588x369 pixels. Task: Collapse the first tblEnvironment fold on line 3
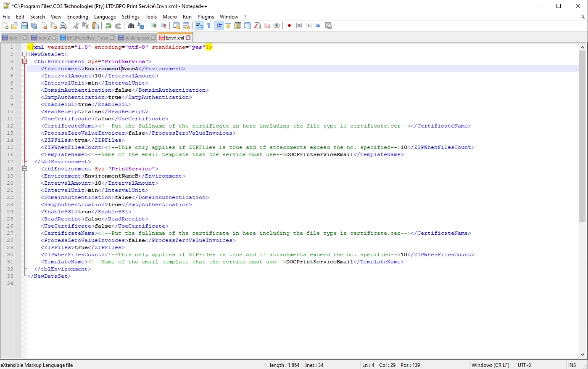point(24,61)
